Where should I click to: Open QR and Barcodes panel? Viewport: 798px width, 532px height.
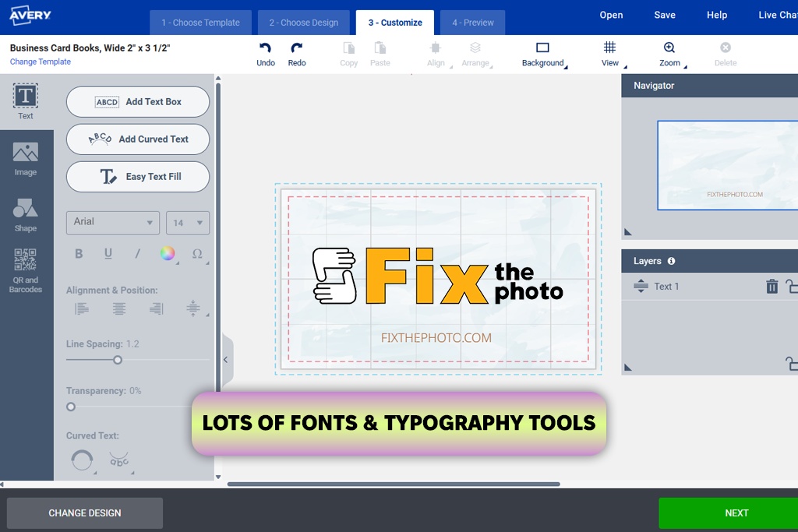click(x=26, y=271)
